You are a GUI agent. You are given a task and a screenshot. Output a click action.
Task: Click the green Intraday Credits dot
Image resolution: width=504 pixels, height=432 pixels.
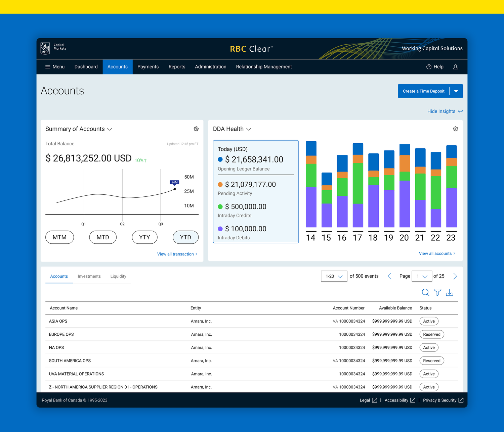220,206
